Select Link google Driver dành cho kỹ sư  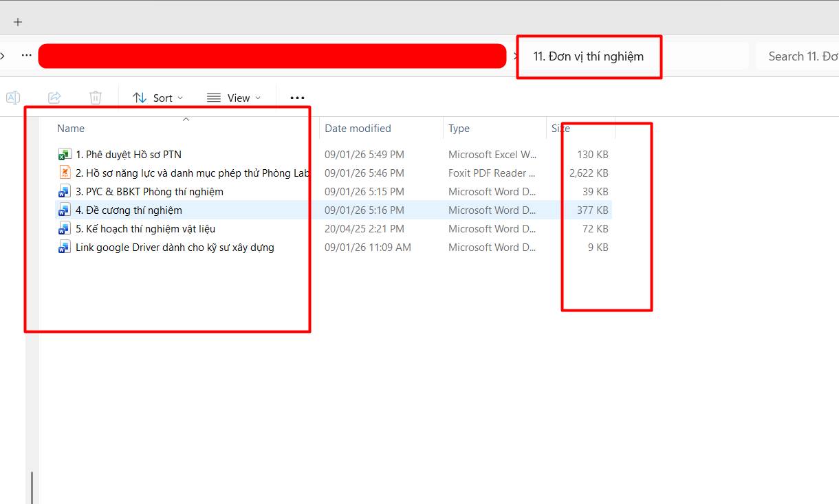tap(175, 248)
